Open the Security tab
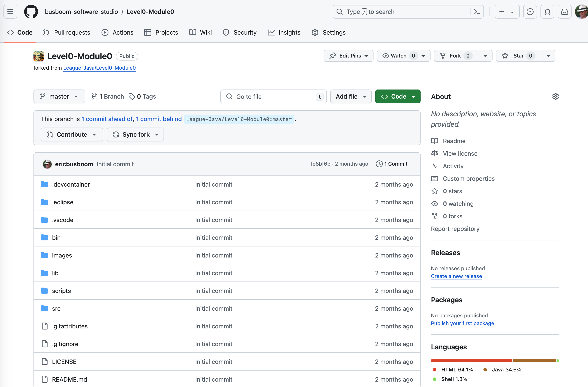This screenshot has height=387, width=588. coord(239,32)
